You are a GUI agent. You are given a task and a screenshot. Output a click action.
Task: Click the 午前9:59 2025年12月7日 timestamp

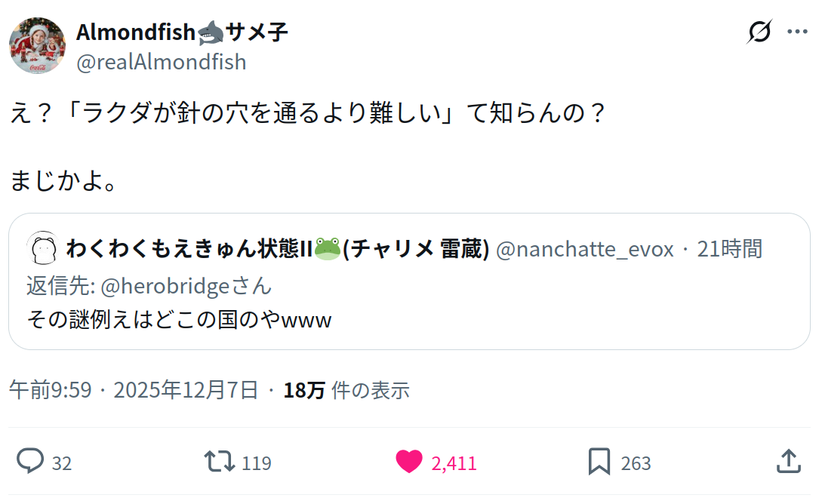click(x=133, y=389)
